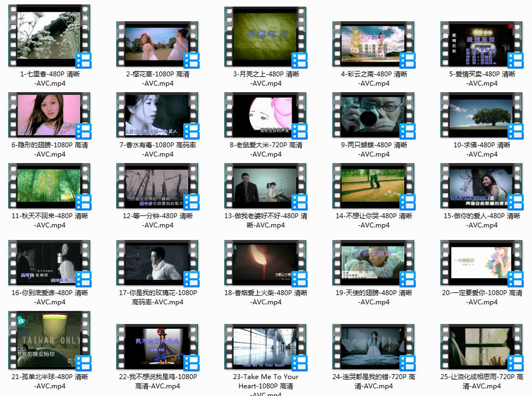This screenshot has width=532, height=396.
Task: Click the filename "21-孤单北半球-480P 清晰-AVC.mp4"
Action: [50, 381]
